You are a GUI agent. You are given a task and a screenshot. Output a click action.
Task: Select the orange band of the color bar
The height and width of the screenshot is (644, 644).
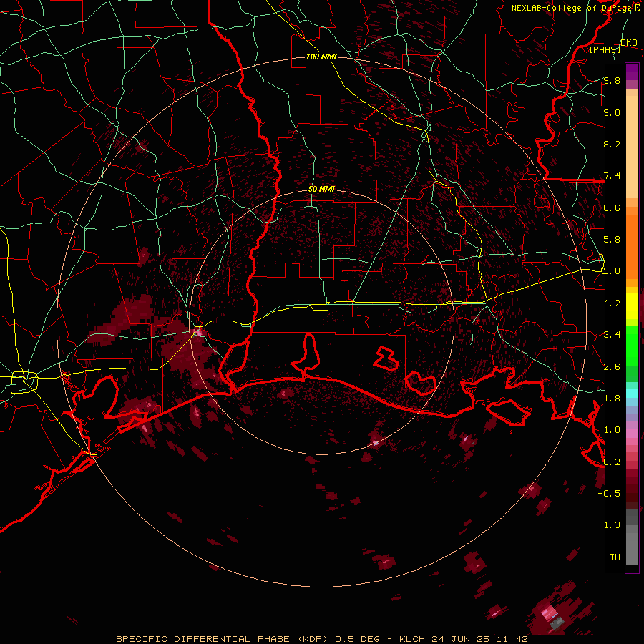[x=632, y=246]
